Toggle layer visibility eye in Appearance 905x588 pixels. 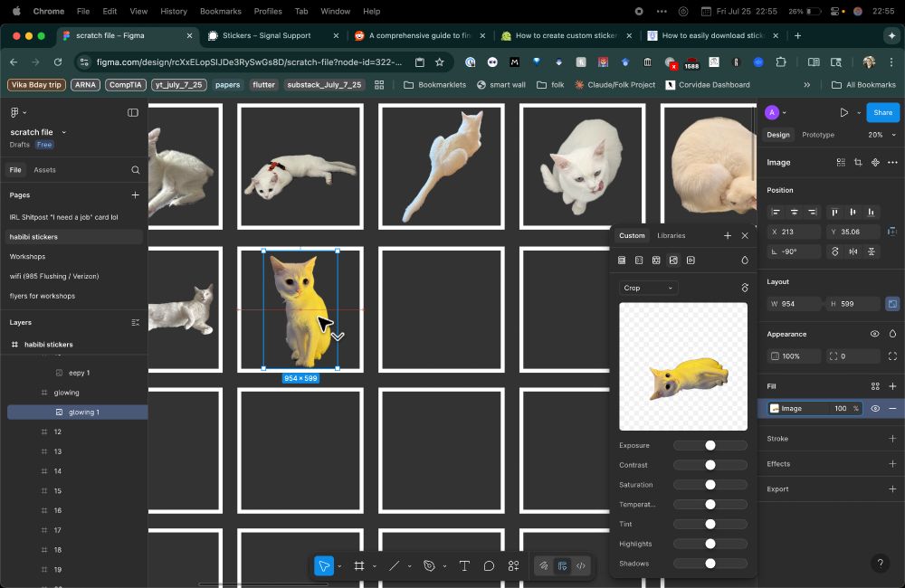pyautogui.click(x=874, y=334)
